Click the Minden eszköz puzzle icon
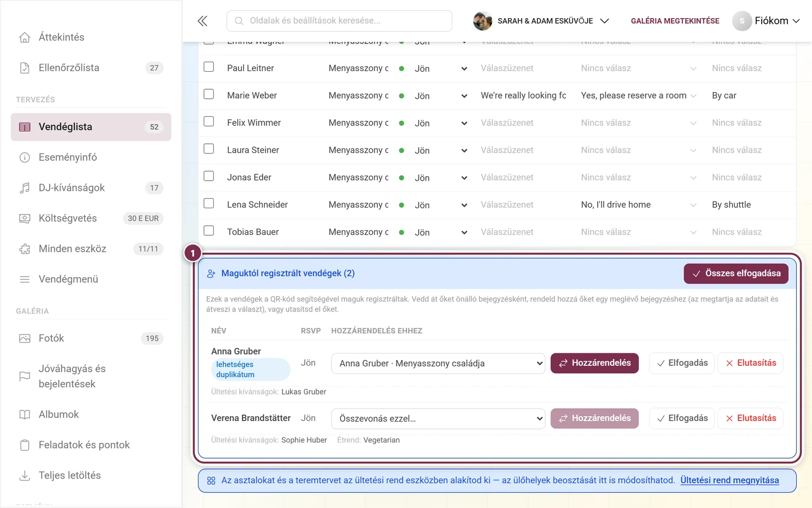The width and height of the screenshot is (812, 508). tap(25, 249)
